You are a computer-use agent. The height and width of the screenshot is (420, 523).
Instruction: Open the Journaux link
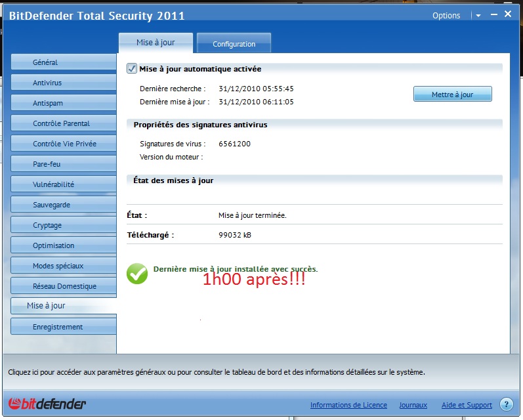coord(413,405)
